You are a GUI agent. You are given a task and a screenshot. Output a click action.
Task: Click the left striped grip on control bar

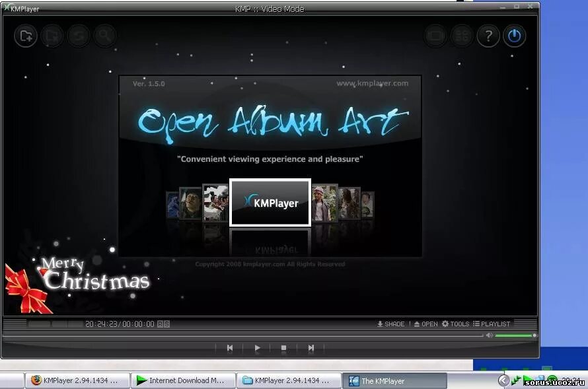tap(15, 323)
